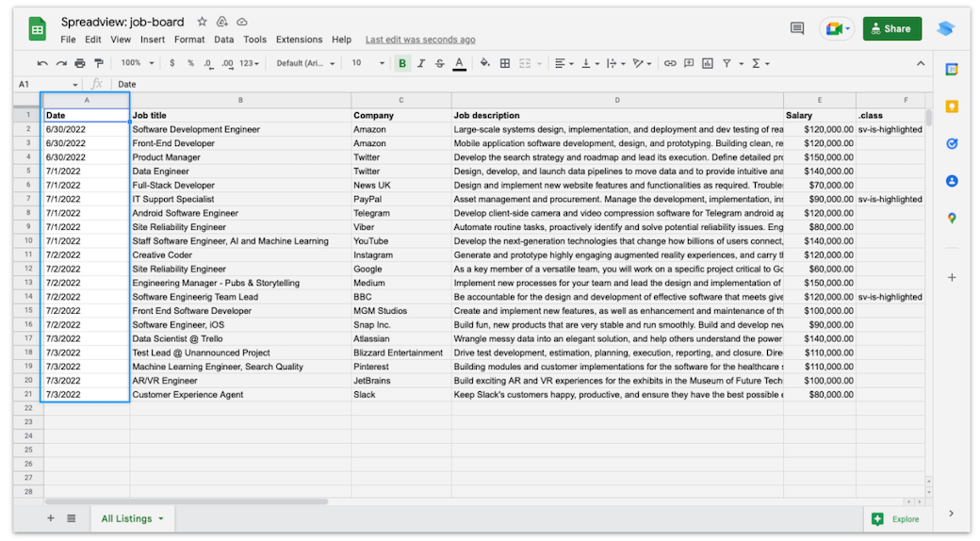The height and width of the screenshot is (541, 980).
Task: Click the print icon in toolbar
Action: pyautogui.click(x=79, y=63)
